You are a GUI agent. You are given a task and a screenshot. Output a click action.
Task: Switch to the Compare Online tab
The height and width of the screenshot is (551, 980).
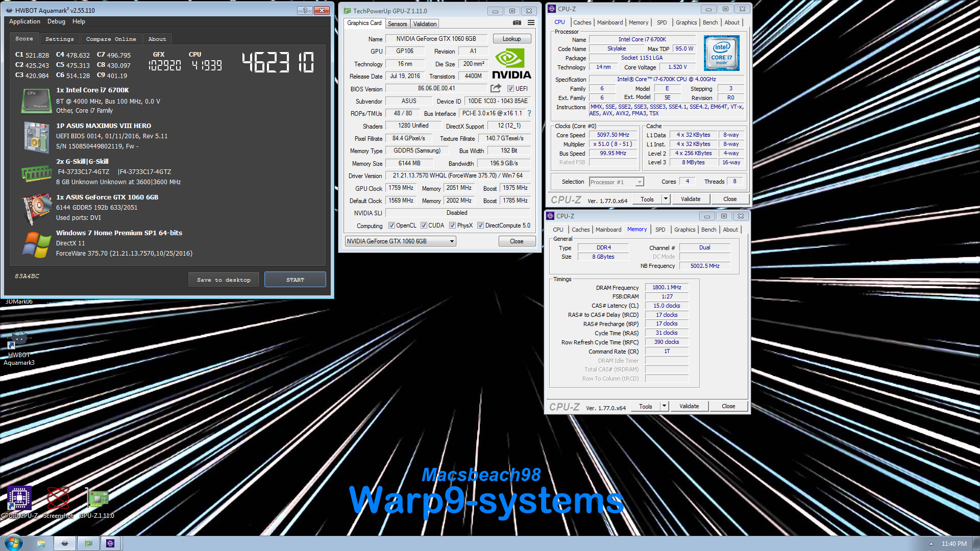pyautogui.click(x=111, y=39)
